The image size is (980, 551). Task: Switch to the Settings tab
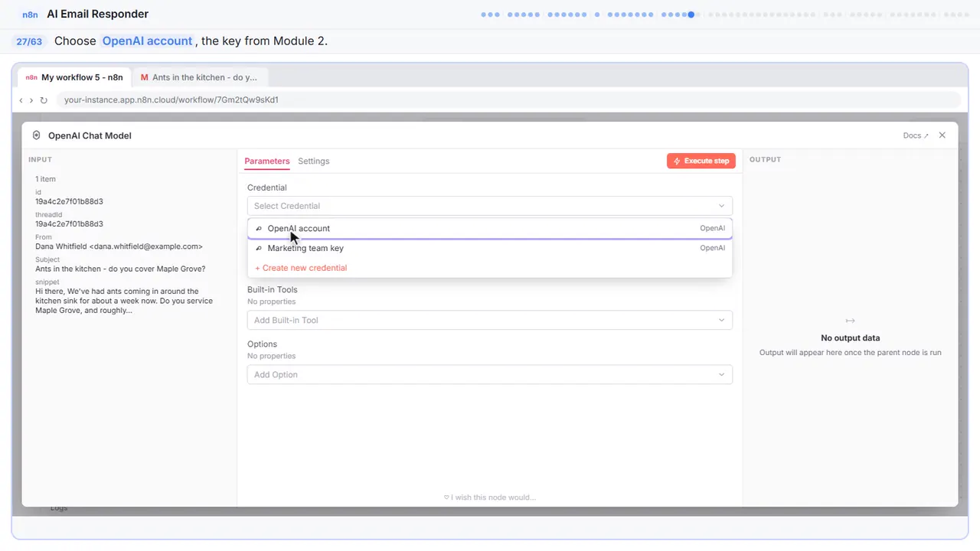coord(314,161)
